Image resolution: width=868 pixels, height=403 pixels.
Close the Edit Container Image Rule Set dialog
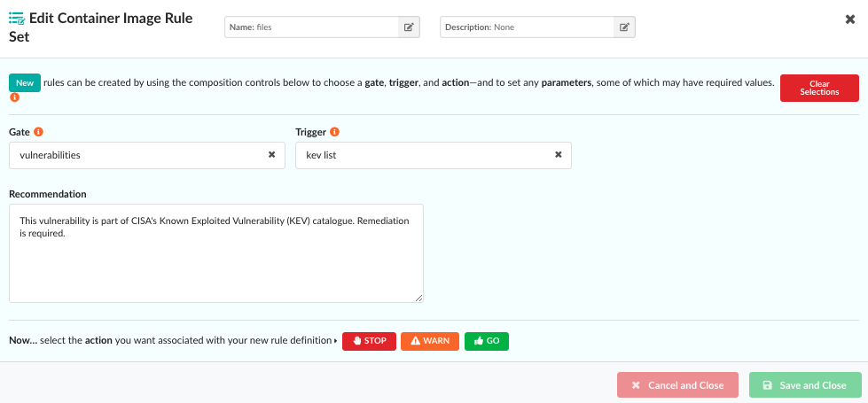(850, 19)
